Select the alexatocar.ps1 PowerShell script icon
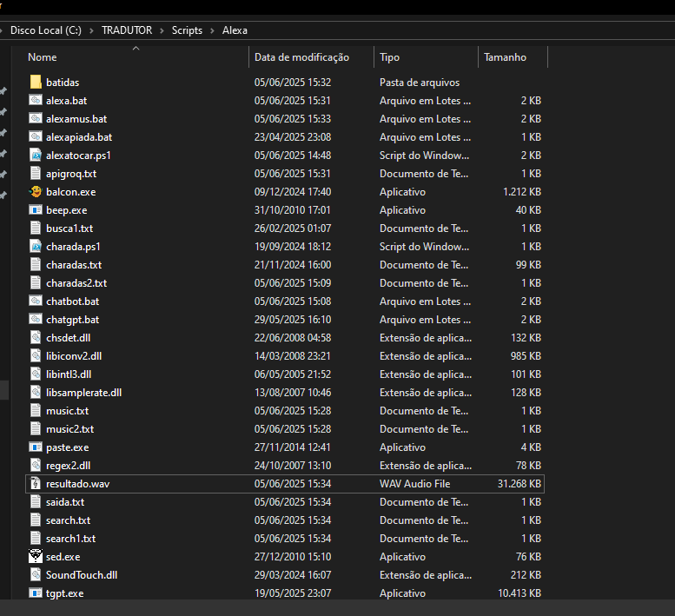The height and width of the screenshot is (616, 675). point(36,156)
